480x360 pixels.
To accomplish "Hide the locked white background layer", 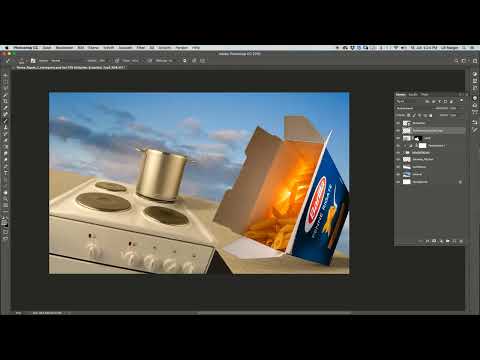I will click(x=398, y=182).
